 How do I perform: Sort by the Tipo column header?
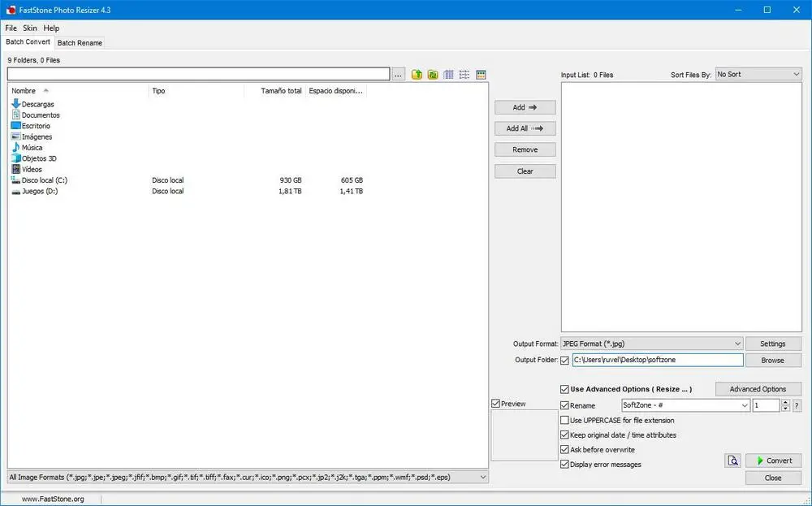tap(197, 91)
